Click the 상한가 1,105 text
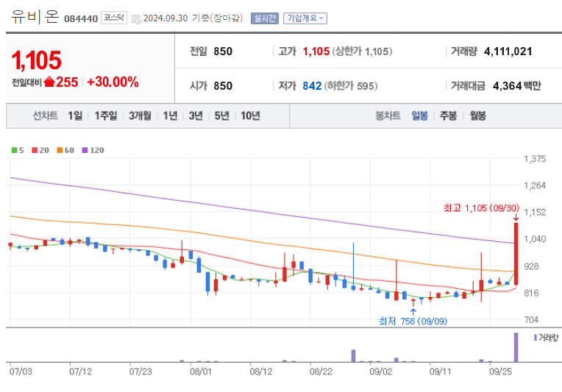The height and width of the screenshot is (392, 562). click(x=362, y=51)
